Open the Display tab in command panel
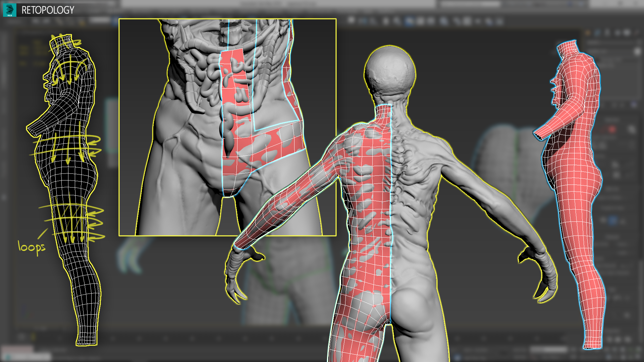The width and height of the screenshot is (644, 362). [627, 33]
